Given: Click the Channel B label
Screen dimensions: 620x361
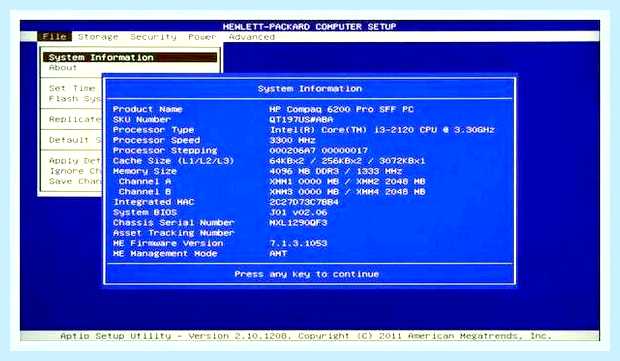Looking at the screenshot, I should (x=145, y=191).
